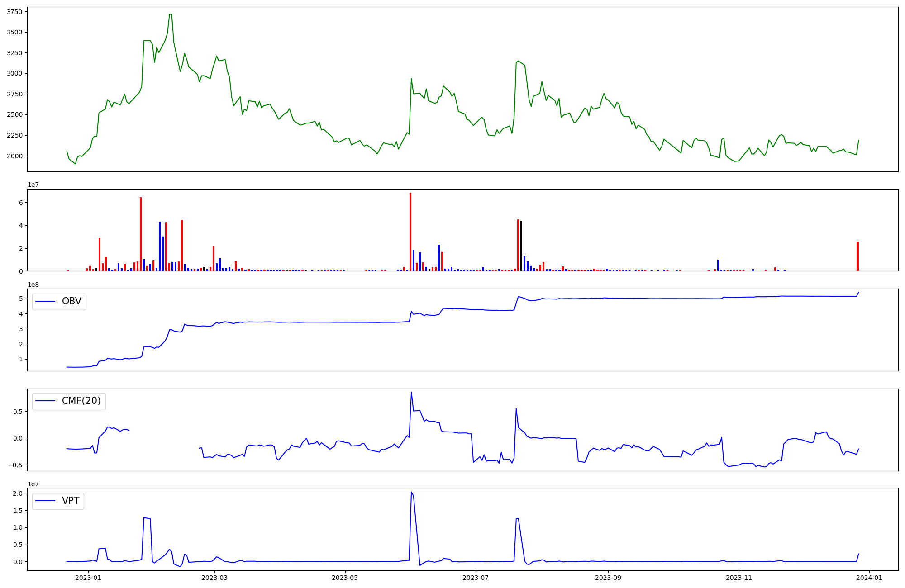The image size is (905, 588).
Task: Click the VPT legend label
Action: (x=71, y=501)
